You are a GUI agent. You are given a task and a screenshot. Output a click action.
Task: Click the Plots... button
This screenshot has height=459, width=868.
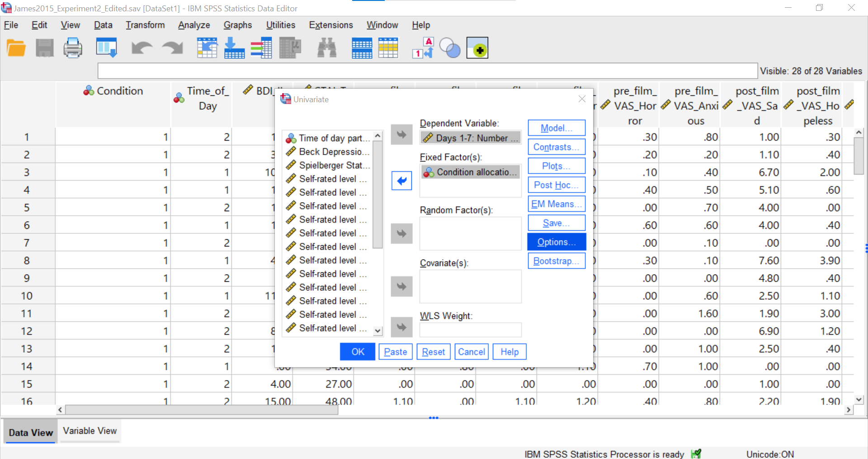[x=557, y=166]
